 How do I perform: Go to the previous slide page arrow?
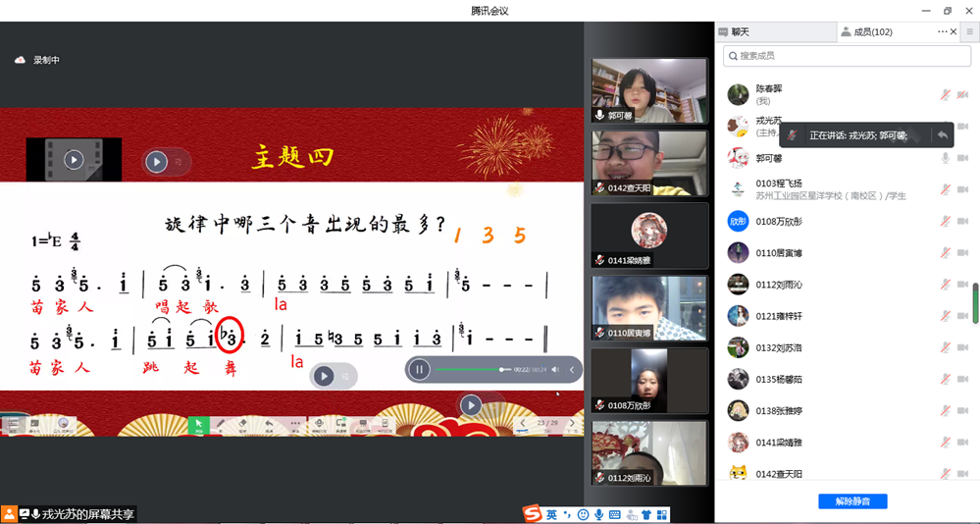coord(524,423)
